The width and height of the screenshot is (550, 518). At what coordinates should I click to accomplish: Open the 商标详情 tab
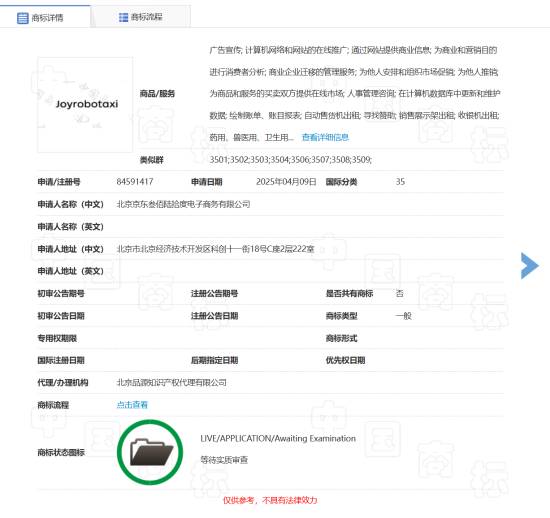45,17
